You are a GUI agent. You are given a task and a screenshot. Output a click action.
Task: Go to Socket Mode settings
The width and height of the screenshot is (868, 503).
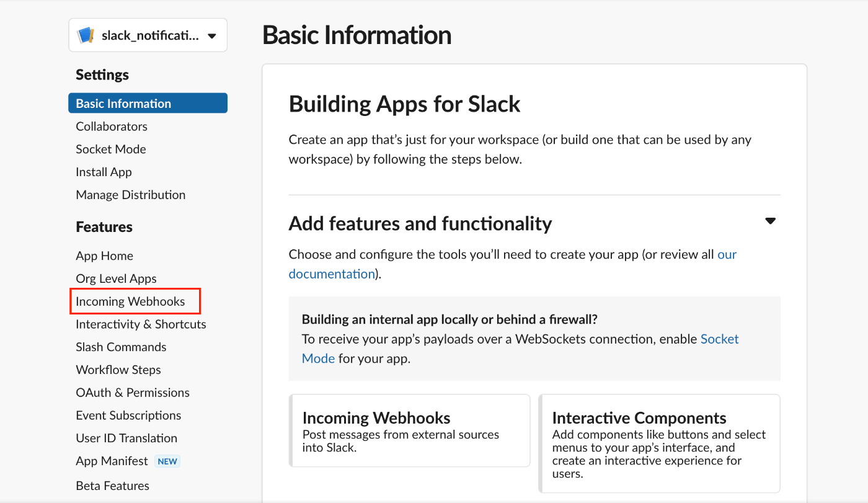tap(111, 149)
